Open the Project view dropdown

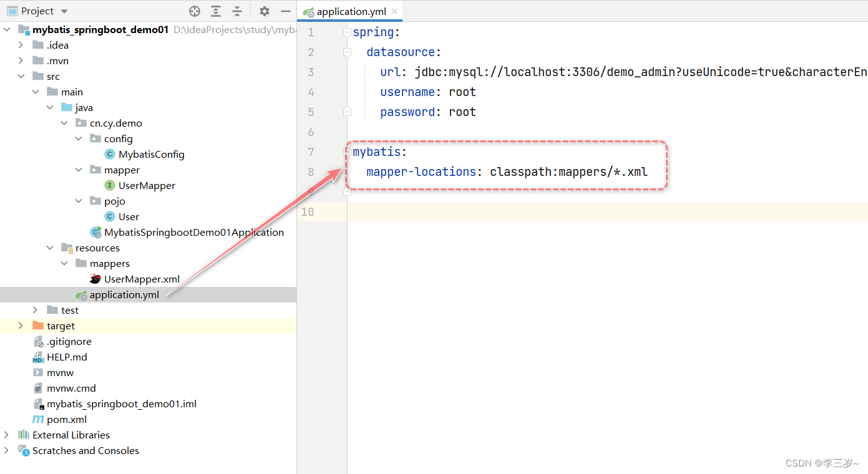pyautogui.click(x=65, y=11)
